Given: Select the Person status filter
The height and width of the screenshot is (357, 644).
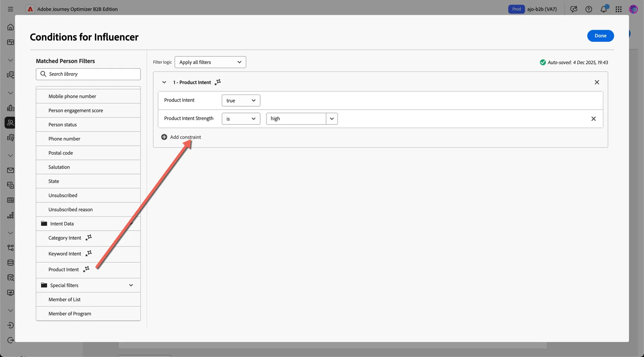Looking at the screenshot, I should 88,125.
